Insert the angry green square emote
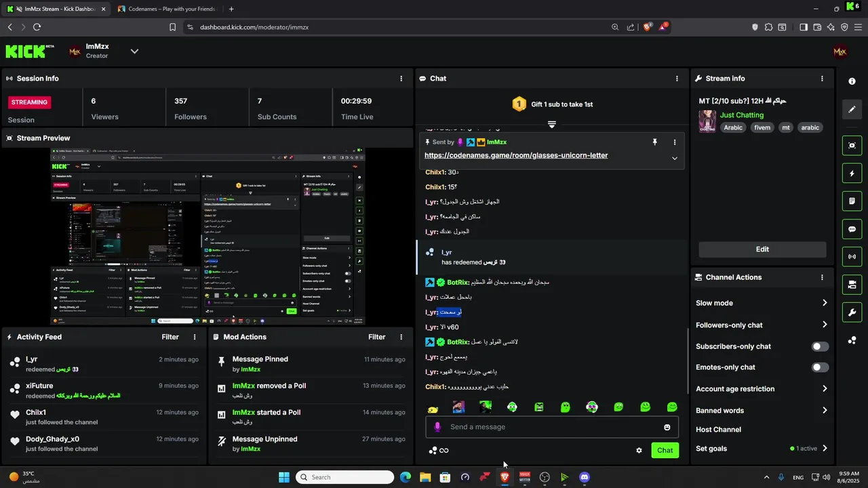Viewport: 868px width, 488px height. (538, 407)
